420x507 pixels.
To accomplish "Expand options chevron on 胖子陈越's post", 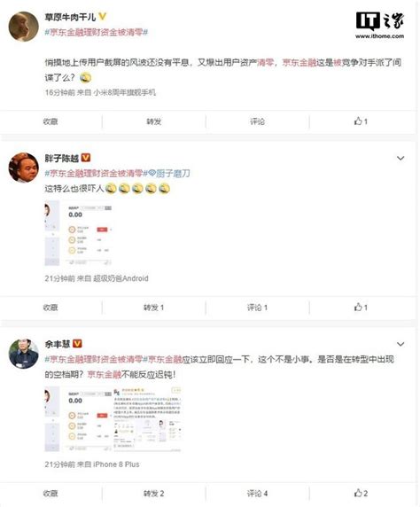I will point(401,158).
